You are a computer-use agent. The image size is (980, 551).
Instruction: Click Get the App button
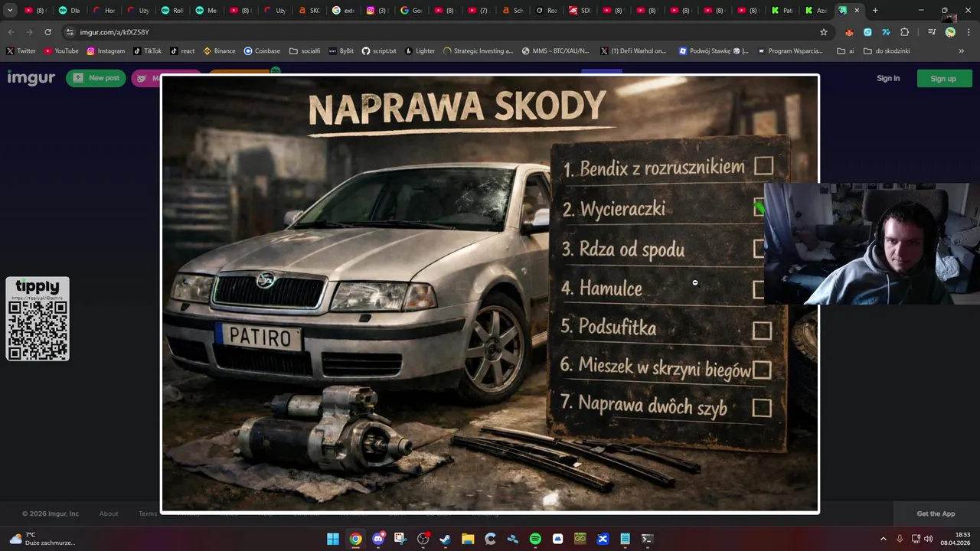point(936,514)
